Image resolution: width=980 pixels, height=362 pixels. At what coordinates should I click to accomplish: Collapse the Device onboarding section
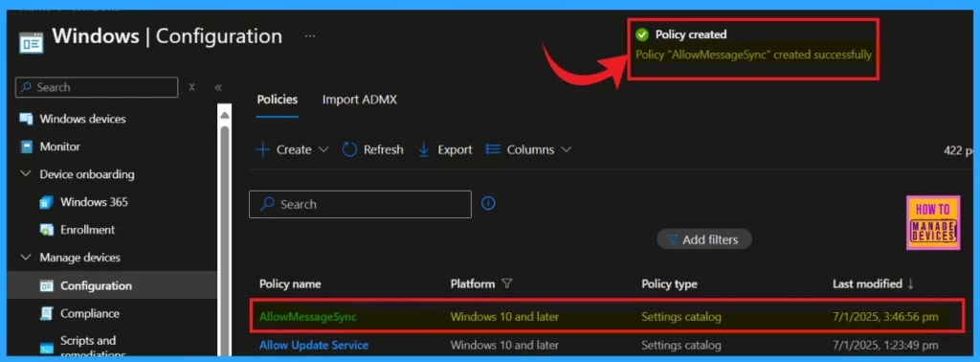click(x=26, y=173)
